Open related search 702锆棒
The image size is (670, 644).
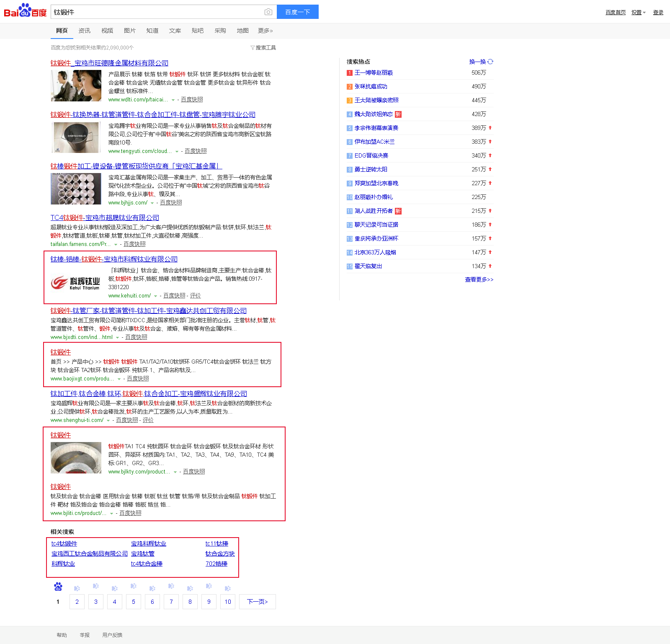pyautogui.click(x=216, y=564)
